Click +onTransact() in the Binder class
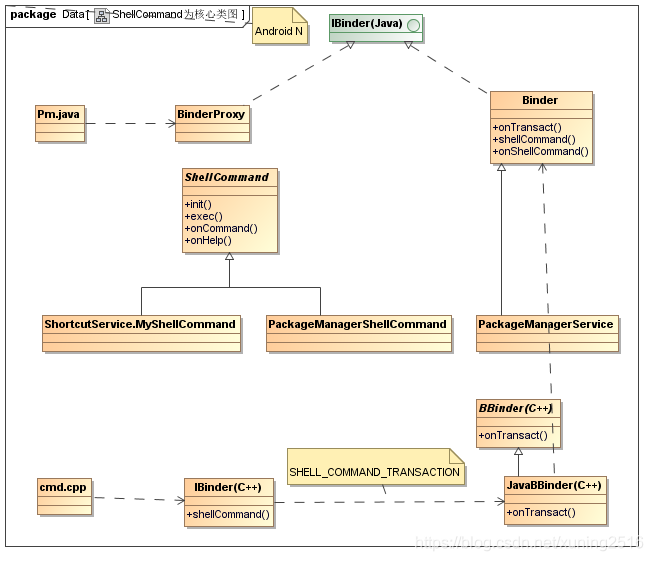Viewport: 653px width, 561px height. [527, 127]
